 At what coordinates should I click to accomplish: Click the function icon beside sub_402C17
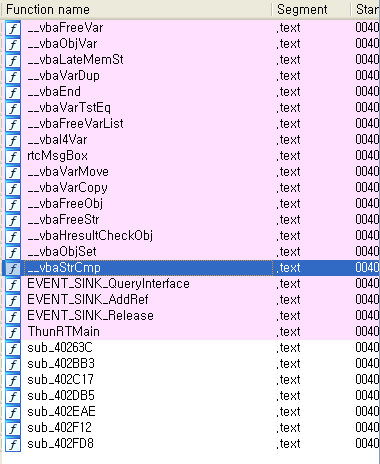tap(13, 380)
